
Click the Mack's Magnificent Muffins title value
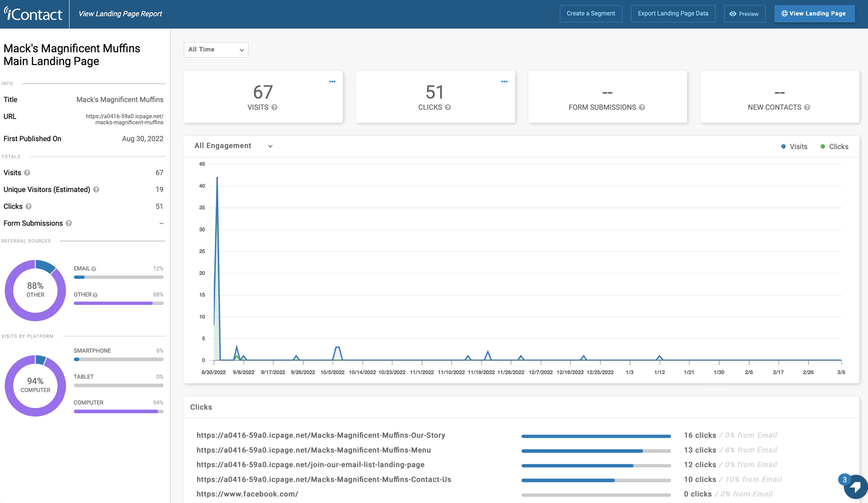[120, 100]
